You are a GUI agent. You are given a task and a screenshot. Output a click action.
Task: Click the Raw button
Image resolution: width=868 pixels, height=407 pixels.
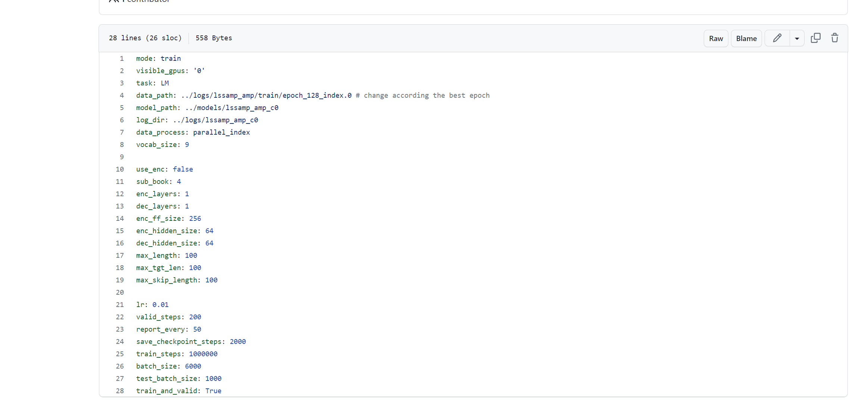coord(715,38)
